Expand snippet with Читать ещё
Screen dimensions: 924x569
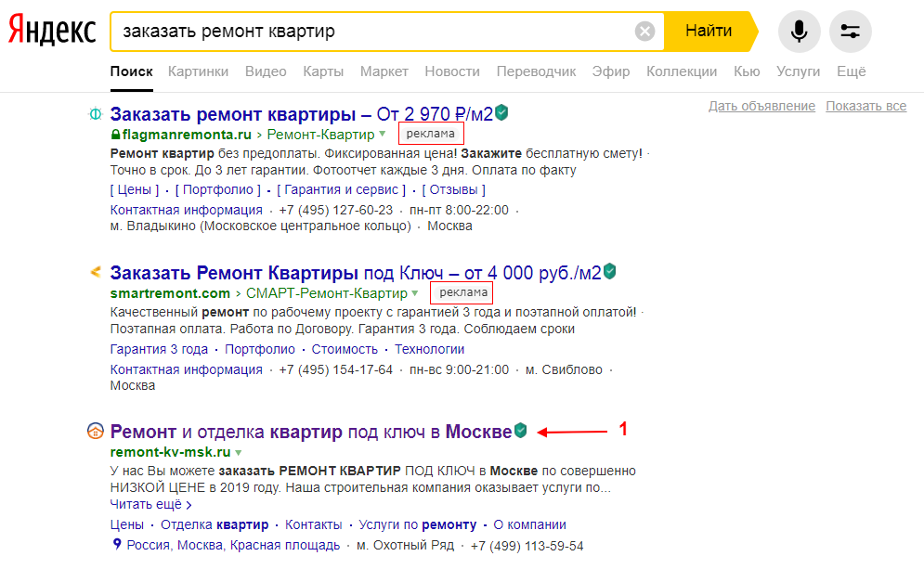point(150,505)
